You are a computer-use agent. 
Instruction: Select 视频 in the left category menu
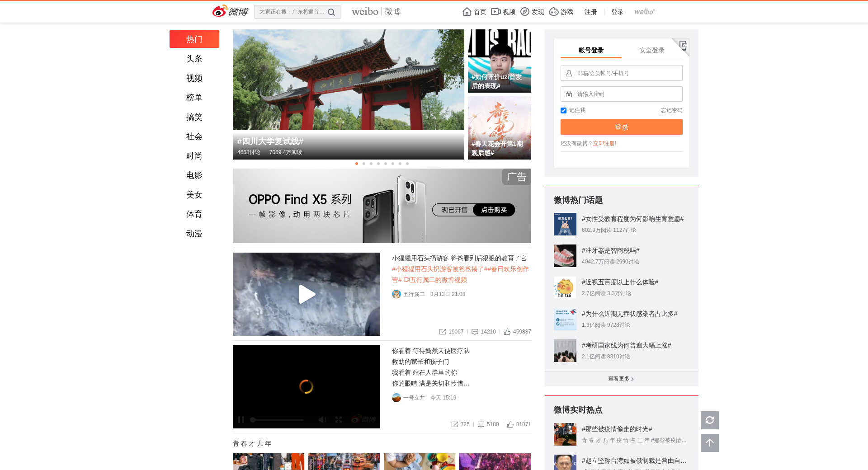(x=194, y=78)
